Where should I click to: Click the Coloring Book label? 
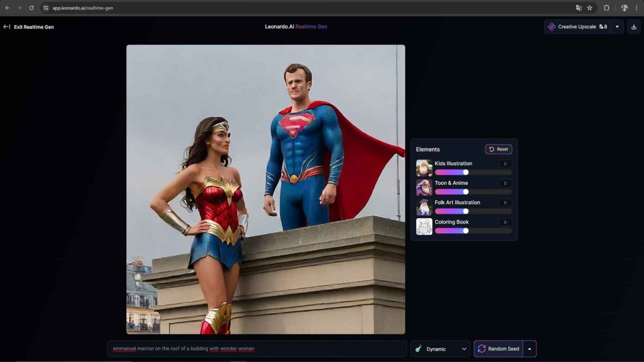452,222
